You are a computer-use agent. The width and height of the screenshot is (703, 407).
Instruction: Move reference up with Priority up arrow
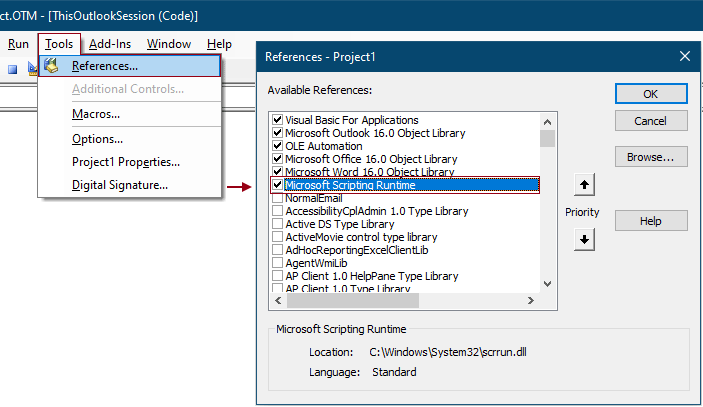[x=586, y=185]
